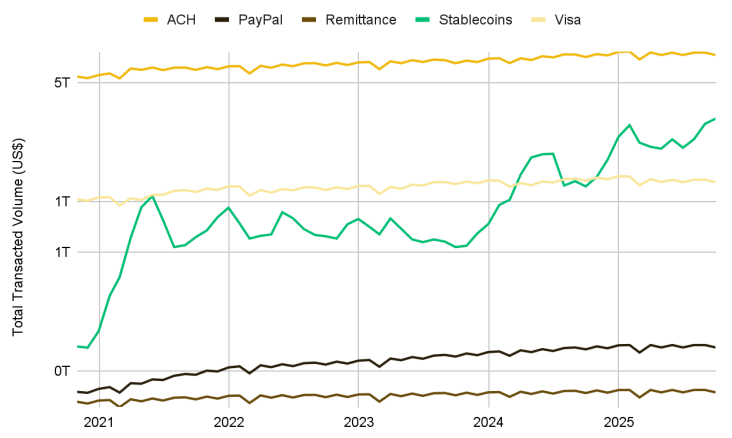Image resolution: width=732 pixels, height=438 pixels.
Task: Select the 2024 x-axis tick label
Action: pyautogui.click(x=489, y=423)
